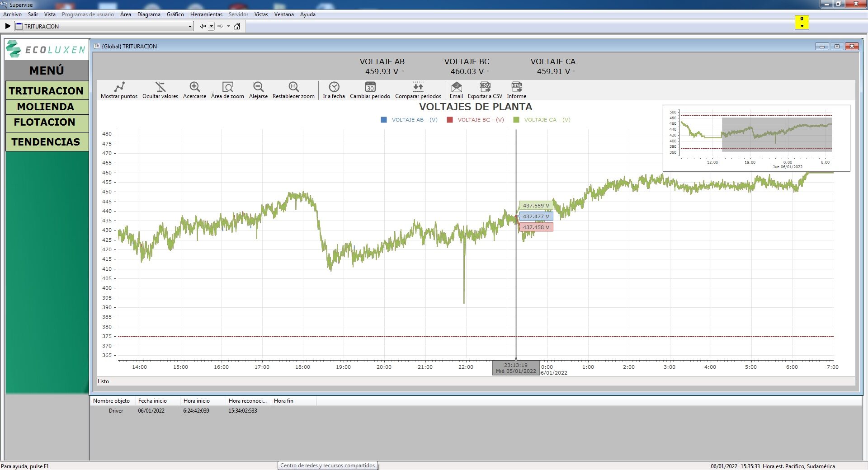Go to FLOTACION section

[47, 122]
